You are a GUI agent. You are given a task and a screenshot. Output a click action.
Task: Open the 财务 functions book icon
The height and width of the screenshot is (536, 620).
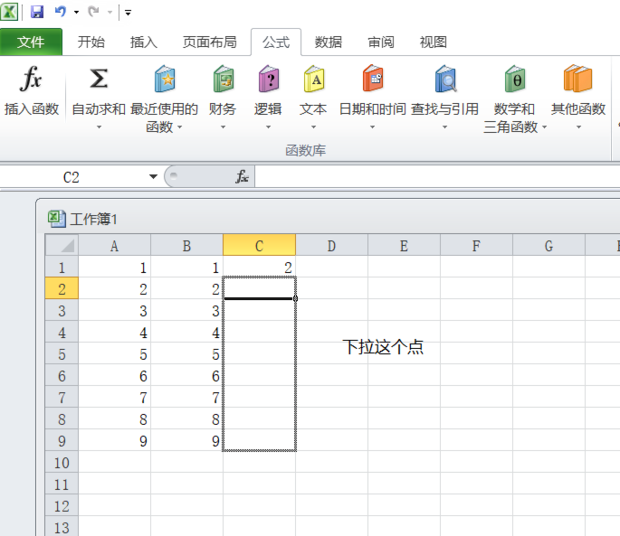click(x=223, y=79)
